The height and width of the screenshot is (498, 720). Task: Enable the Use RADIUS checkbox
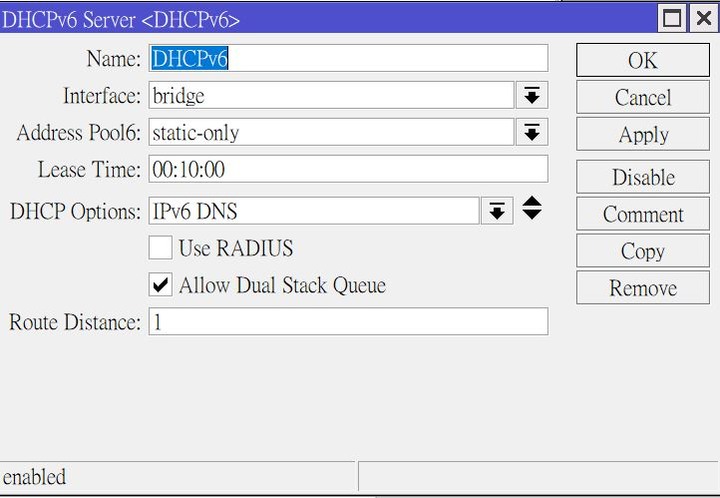pos(160,248)
